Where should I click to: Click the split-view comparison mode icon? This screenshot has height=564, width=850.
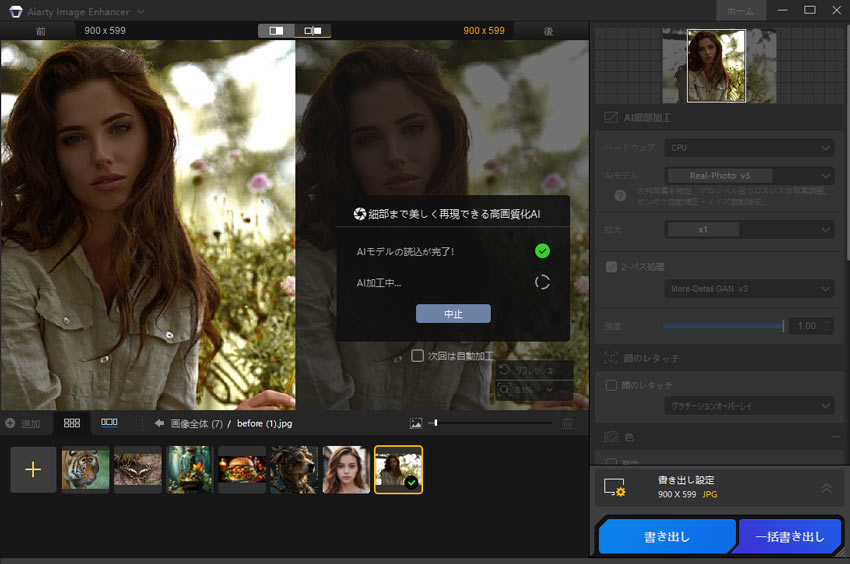click(x=276, y=31)
